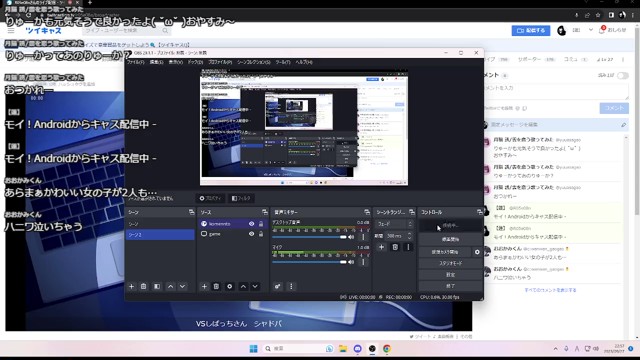Show all comments link on TwitCasting

tap(550, 290)
